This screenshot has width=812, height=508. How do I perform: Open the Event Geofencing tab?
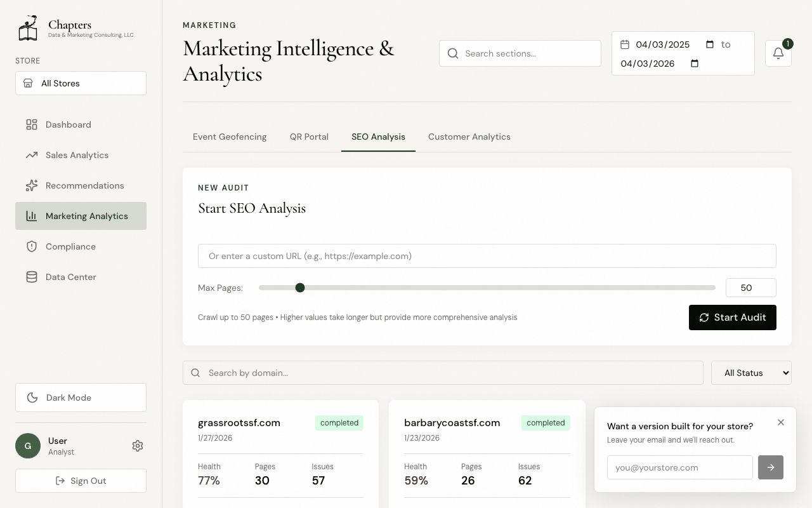230,137
